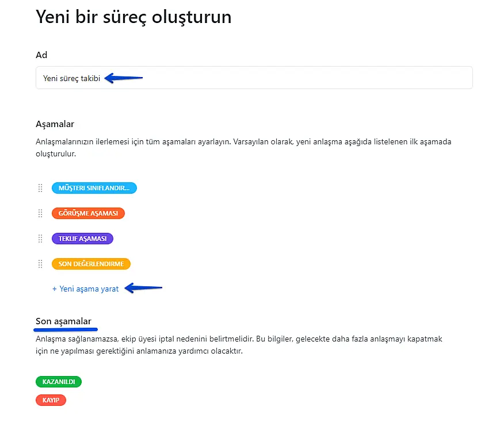This screenshot has height=426, width=504.
Task: Click the + Yeni aşama yarat link
Action: (x=86, y=289)
